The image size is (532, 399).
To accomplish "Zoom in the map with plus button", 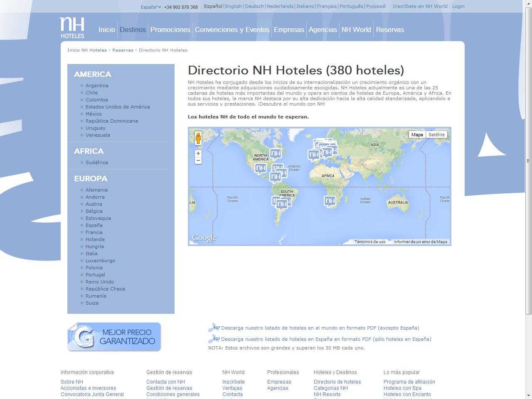I will (x=198, y=153).
